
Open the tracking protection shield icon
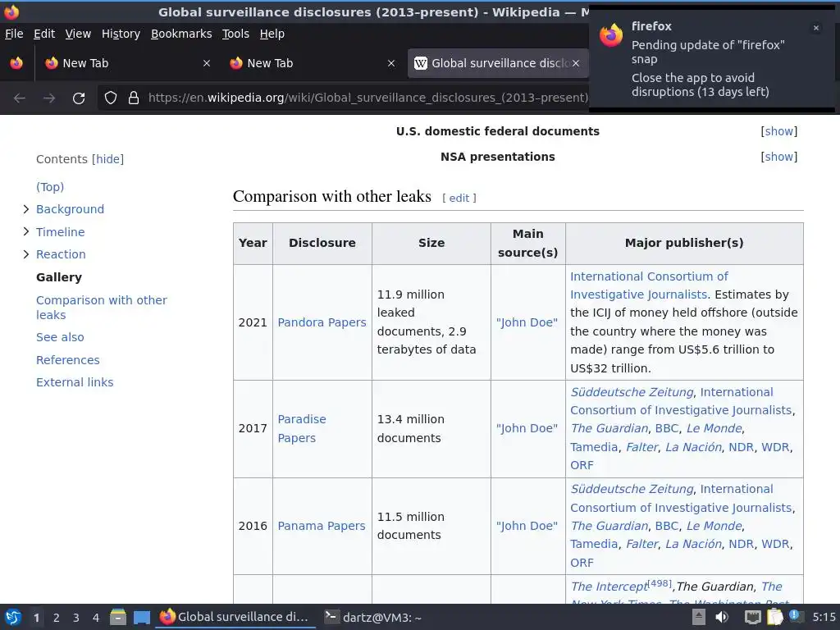pyautogui.click(x=111, y=98)
